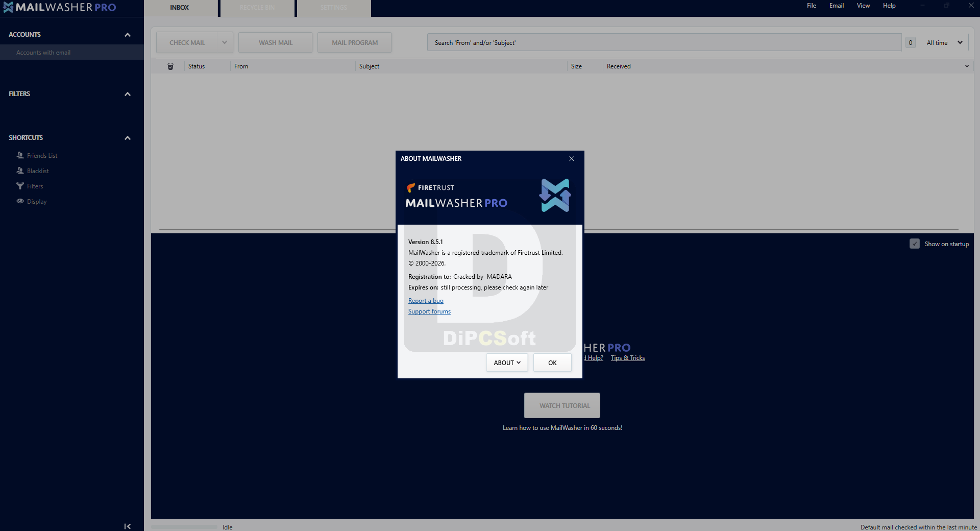
Task: Click the Check Mail button
Action: click(187, 42)
